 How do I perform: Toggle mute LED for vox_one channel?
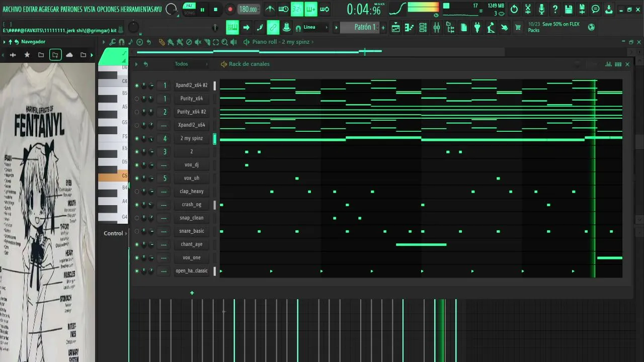[x=137, y=257]
